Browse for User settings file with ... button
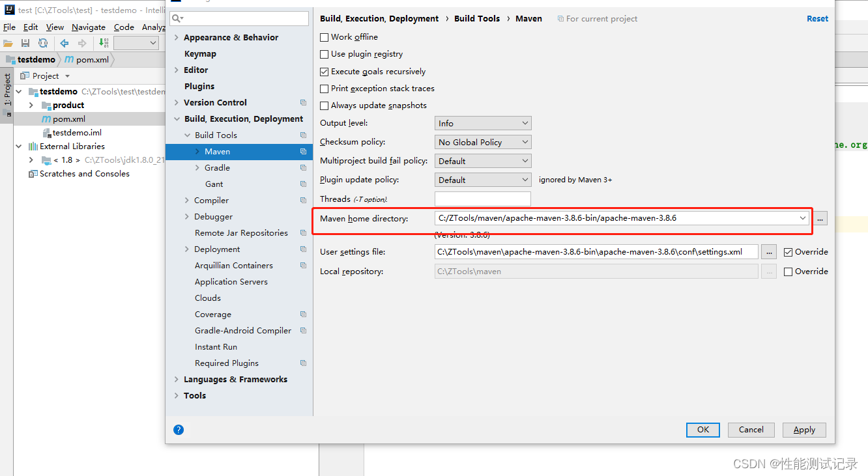The image size is (868, 476). [769, 252]
